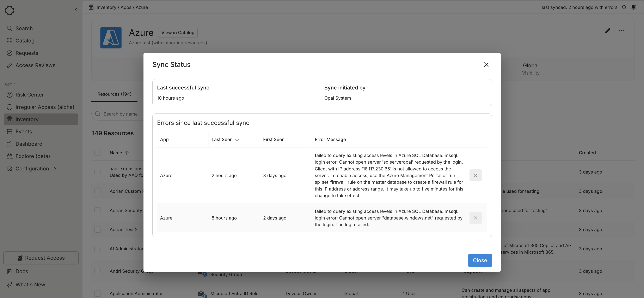Tick the select-all checkbox beside Name
The width and height of the screenshot is (644, 298).
tap(98, 153)
